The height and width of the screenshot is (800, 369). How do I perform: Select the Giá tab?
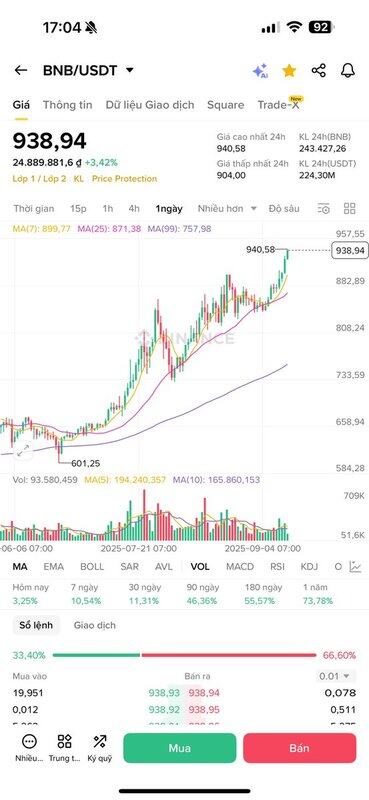pos(21,105)
